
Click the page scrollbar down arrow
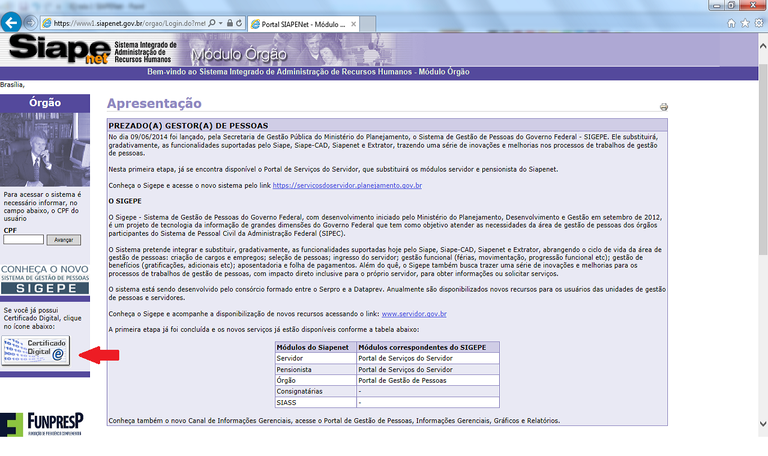click(x=762, y=451)
